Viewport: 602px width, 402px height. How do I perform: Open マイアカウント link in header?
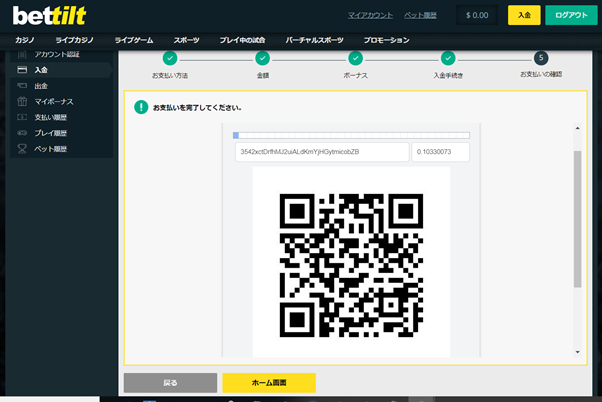(370, 15)
